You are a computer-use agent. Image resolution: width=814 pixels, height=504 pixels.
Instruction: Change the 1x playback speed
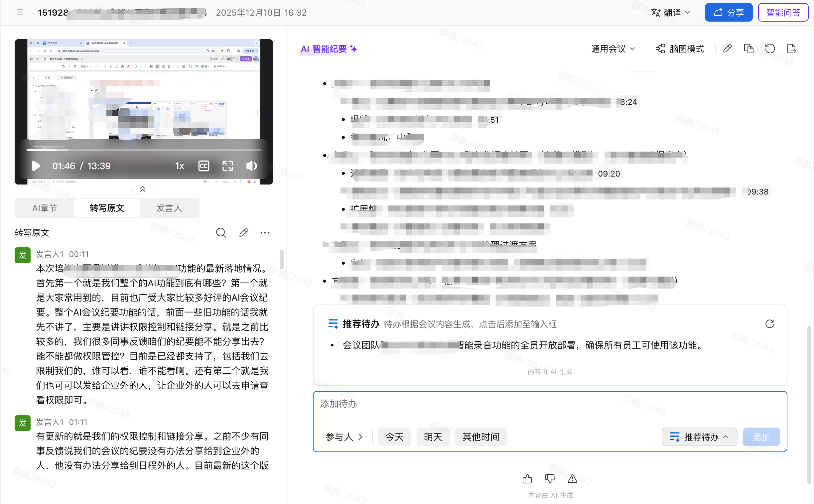179,166
